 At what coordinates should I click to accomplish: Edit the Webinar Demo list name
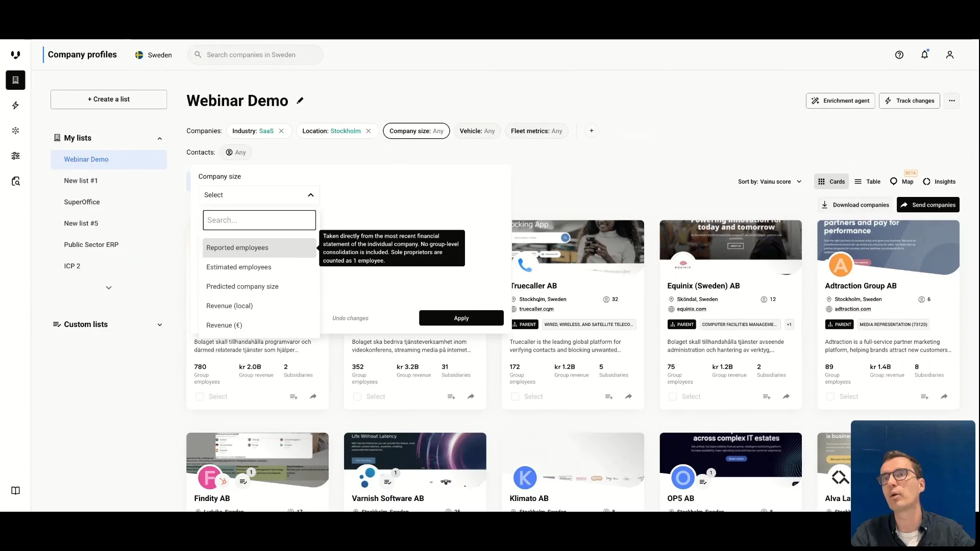[300, 101]
